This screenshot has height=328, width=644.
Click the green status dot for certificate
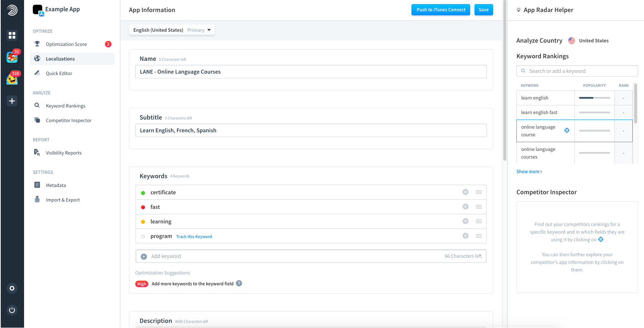[143, 193]
